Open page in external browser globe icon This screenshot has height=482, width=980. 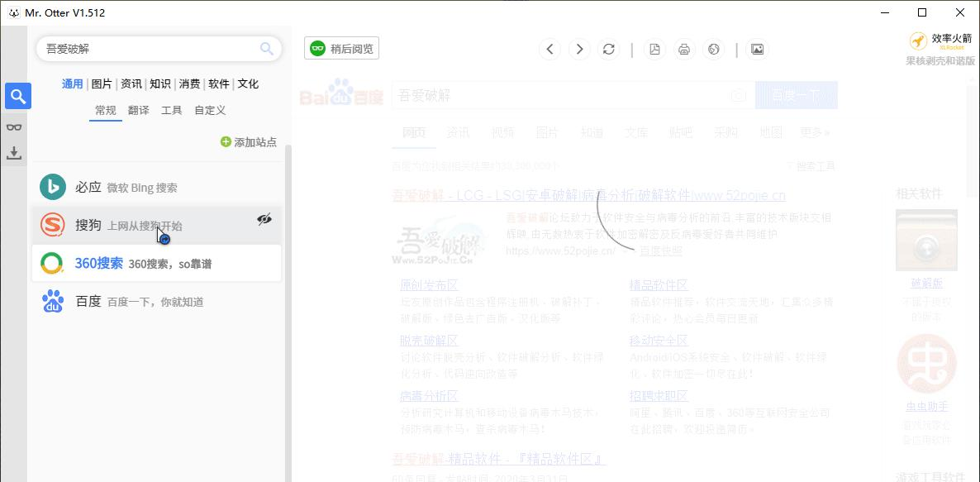point(714,49)
